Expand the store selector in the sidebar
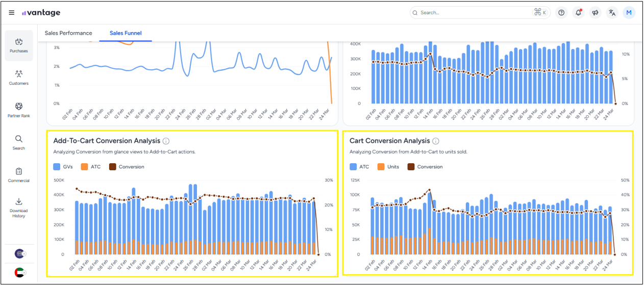 point(20,253)
